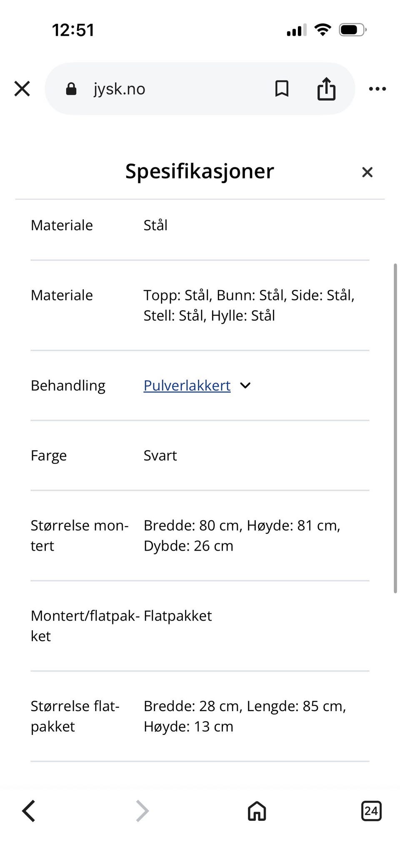Tap the lock icon beside jysk.no
Screen dimensions: 400x868
[71, 88]
